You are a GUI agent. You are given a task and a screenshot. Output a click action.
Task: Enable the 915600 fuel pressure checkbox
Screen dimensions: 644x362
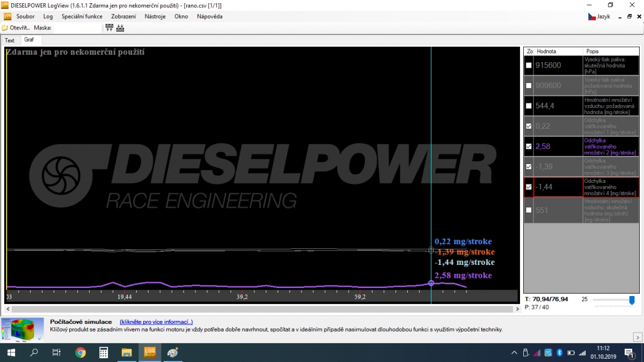(529, 65)
